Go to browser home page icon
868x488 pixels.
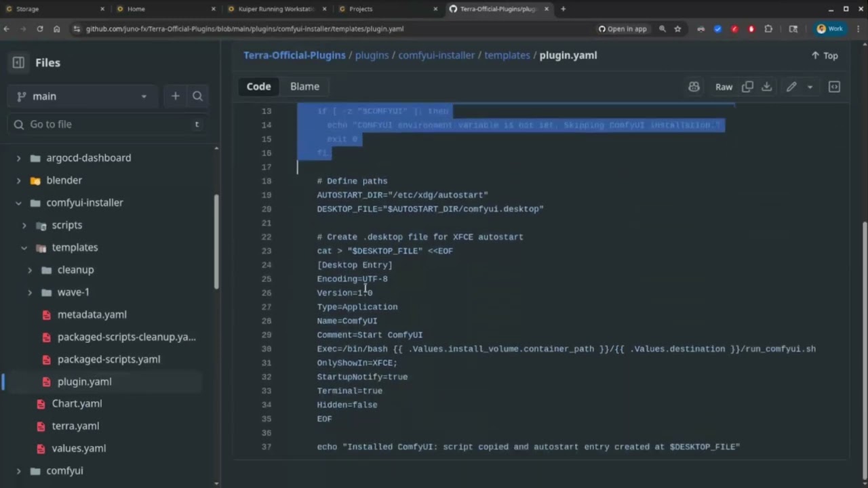pyautogui.click(x=56, y=29)
